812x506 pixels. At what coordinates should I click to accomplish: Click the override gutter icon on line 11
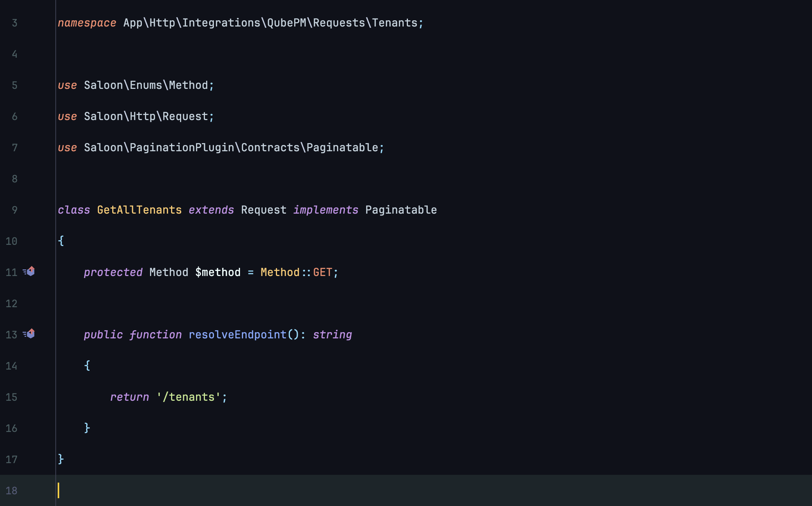coord(29,271)
